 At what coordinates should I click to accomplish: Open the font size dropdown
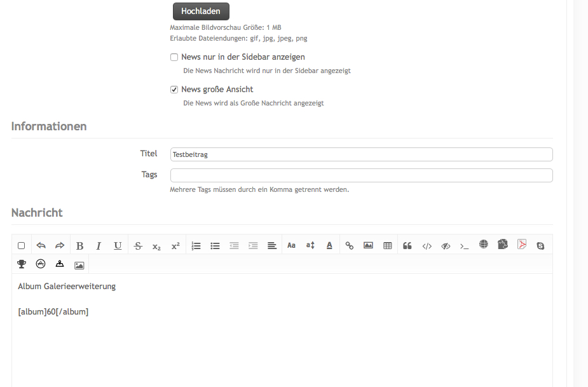[x=310, y=245]
